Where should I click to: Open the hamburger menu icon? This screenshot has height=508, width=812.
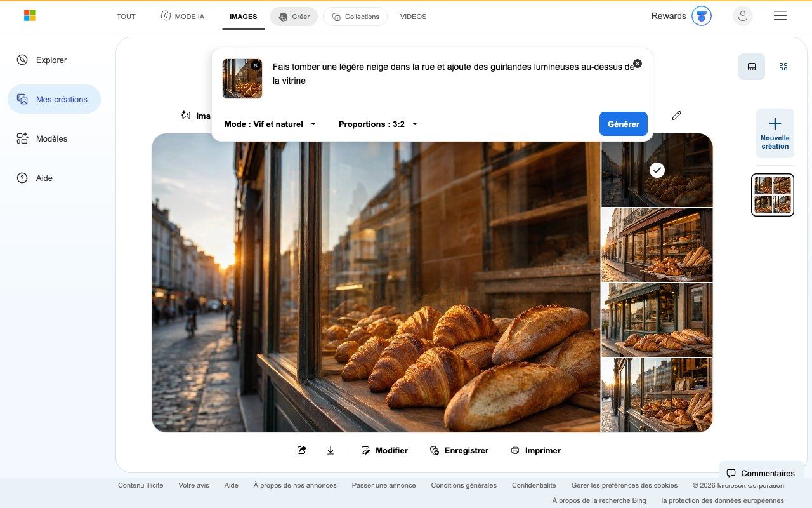[x=780, y=16]
